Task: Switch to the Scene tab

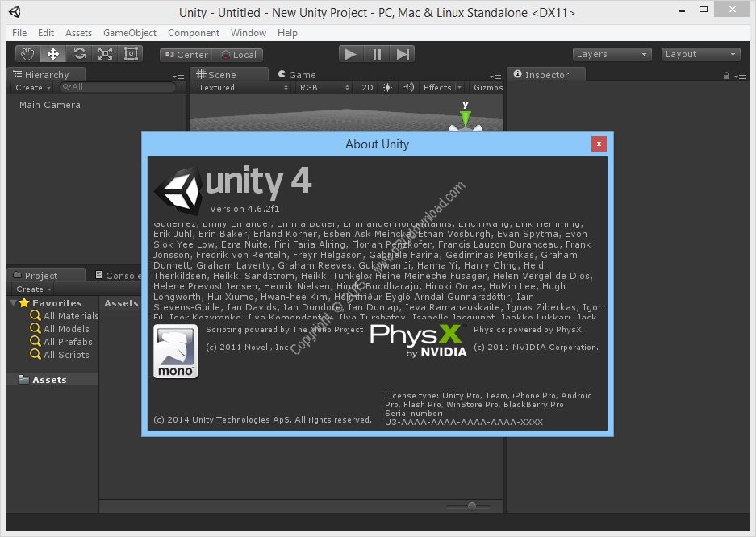Action: [x=228, y=75]
